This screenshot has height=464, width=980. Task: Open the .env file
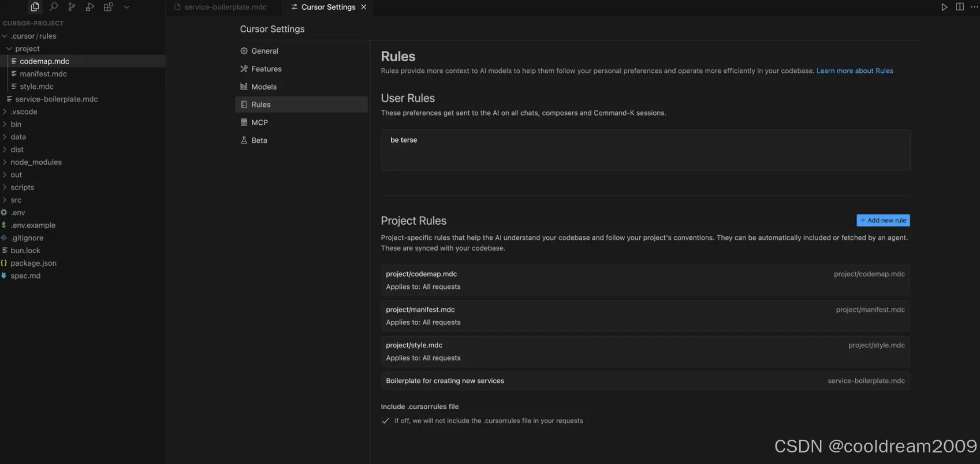(x=83, y=213)
